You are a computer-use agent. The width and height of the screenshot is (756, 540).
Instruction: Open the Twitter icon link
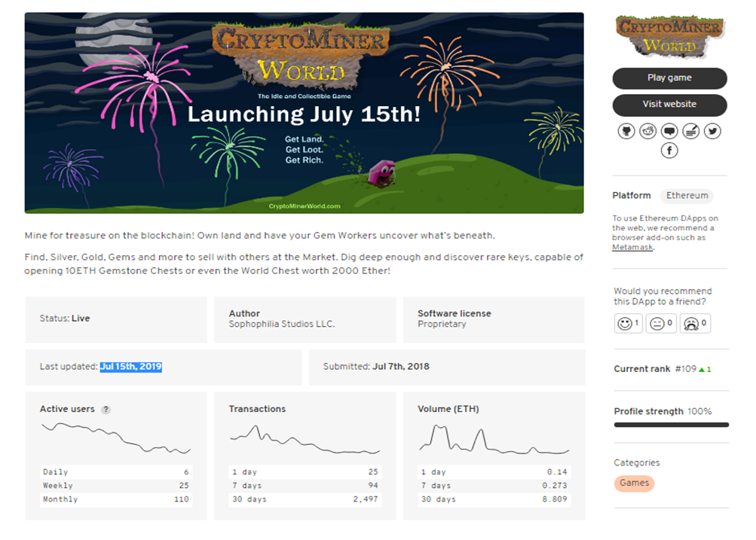712,131
